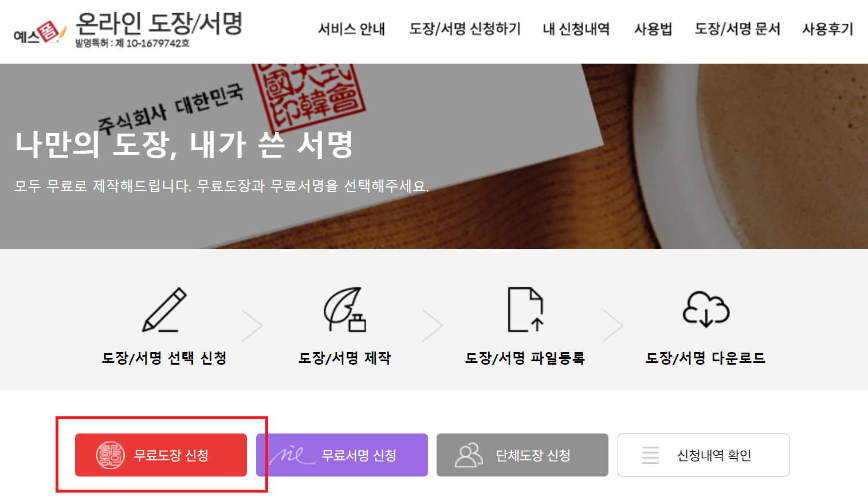Open the 서비스 안내 menu
Viewport: 868px width, 496px height.
pyautogui.click(x=352, y=29)
